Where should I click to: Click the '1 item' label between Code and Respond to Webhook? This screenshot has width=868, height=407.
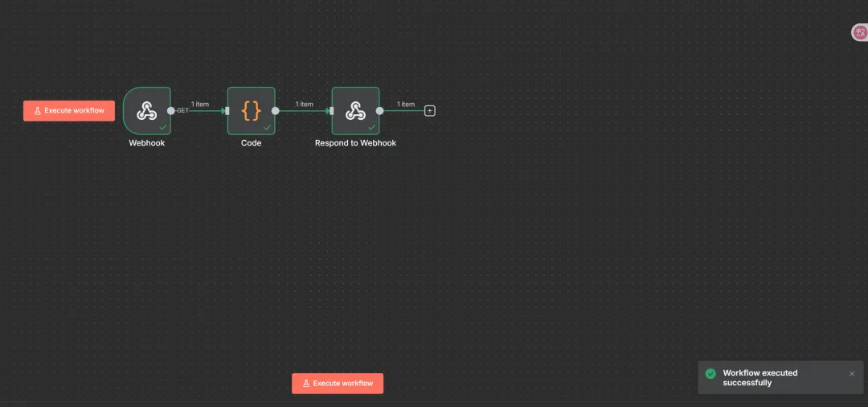304,104
